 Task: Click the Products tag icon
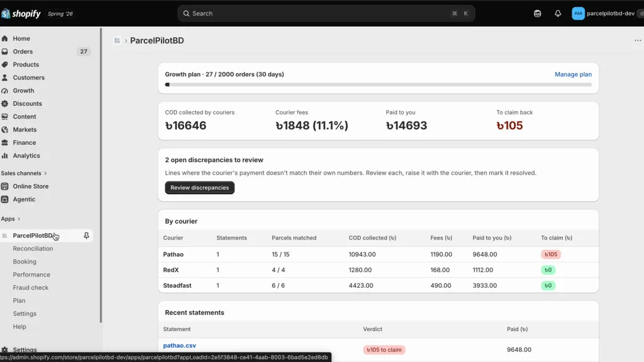pos(5,64)
